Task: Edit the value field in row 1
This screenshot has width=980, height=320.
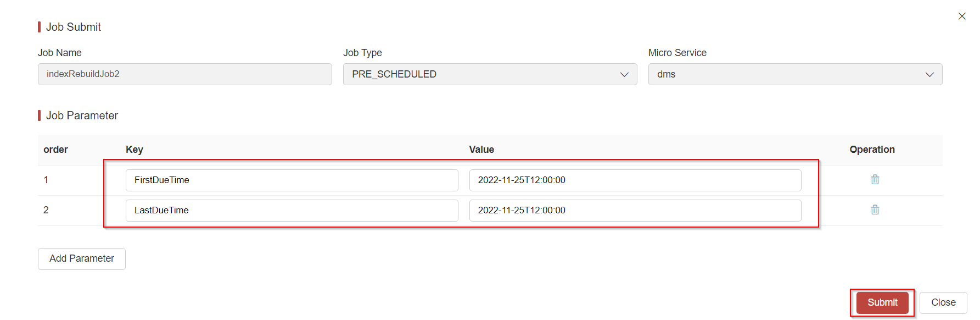Action: [x=635, y=180]
